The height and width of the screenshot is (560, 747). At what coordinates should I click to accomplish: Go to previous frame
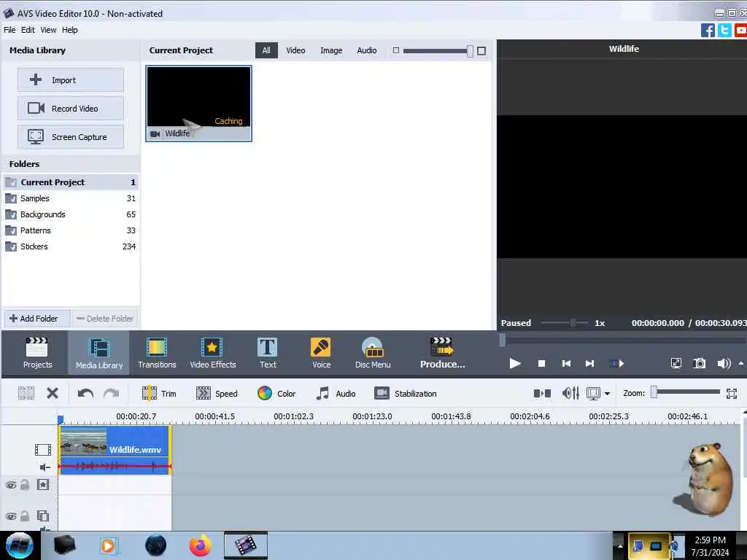[566, 364]
